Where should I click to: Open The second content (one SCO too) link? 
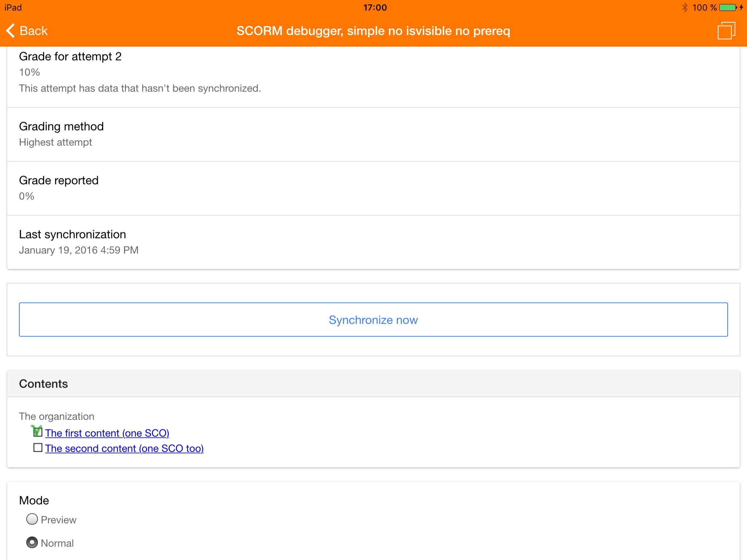(x=124, y=448)
